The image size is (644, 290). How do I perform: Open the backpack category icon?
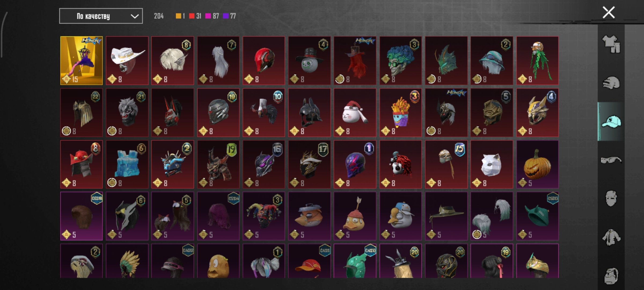[x=611, y=275]
